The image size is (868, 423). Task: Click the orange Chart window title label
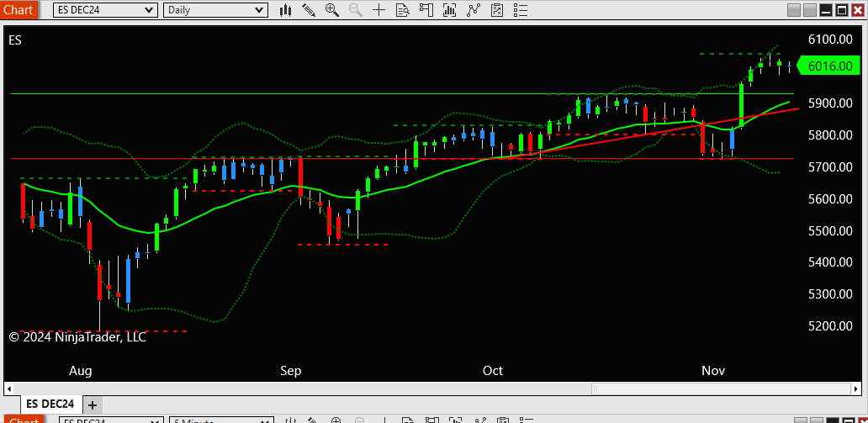19,9
